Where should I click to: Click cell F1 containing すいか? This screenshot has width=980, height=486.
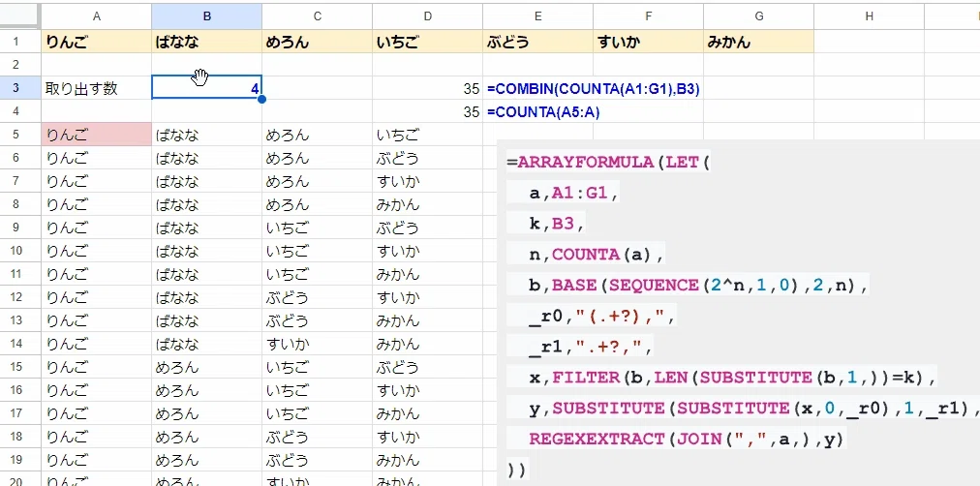(x=648, y=42)
